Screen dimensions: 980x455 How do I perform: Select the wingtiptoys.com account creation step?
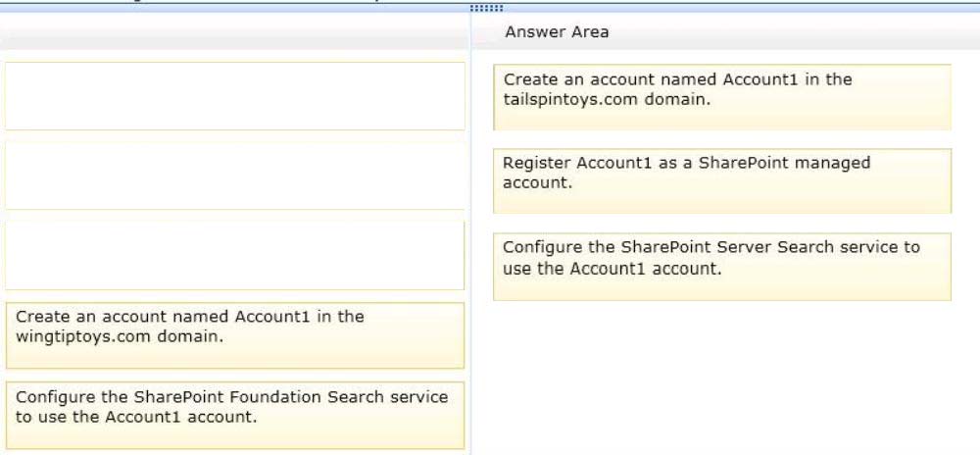pyautogui.click(x=235, y=335)
